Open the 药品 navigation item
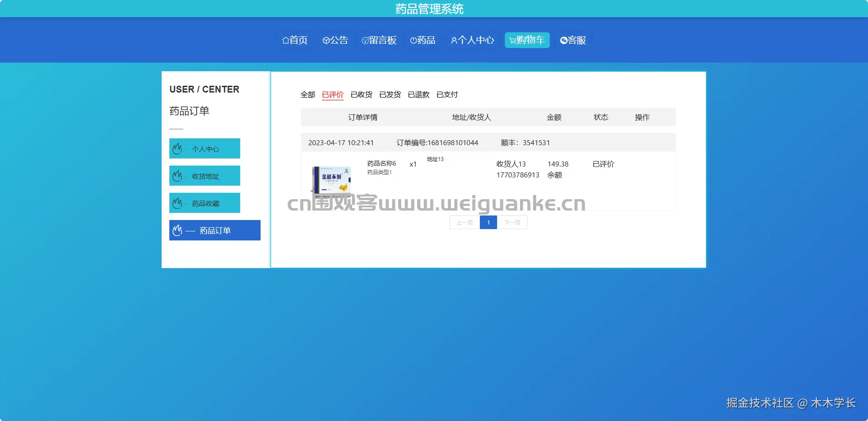Viewport: 868px width, 421px height. tap(423, 40)
